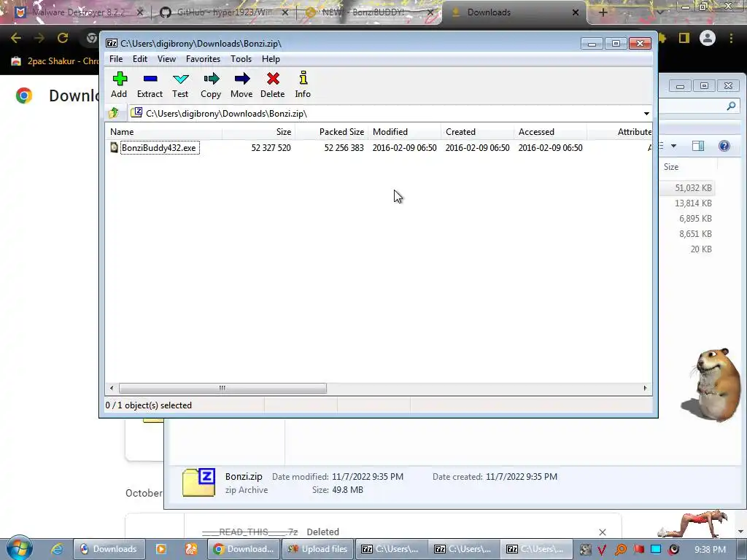Open the media player taskbar icon
The height and width of the screenshot is (560, 747).
tap(161, 549)
